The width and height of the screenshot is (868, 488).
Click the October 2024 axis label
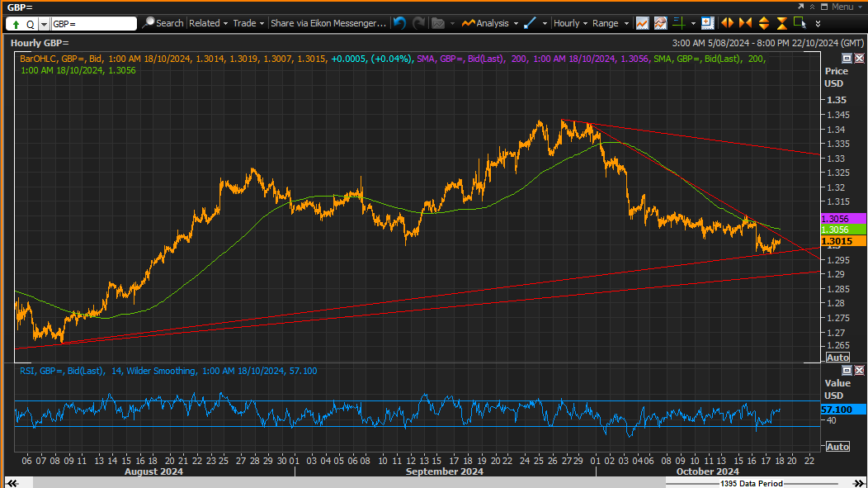707,471
